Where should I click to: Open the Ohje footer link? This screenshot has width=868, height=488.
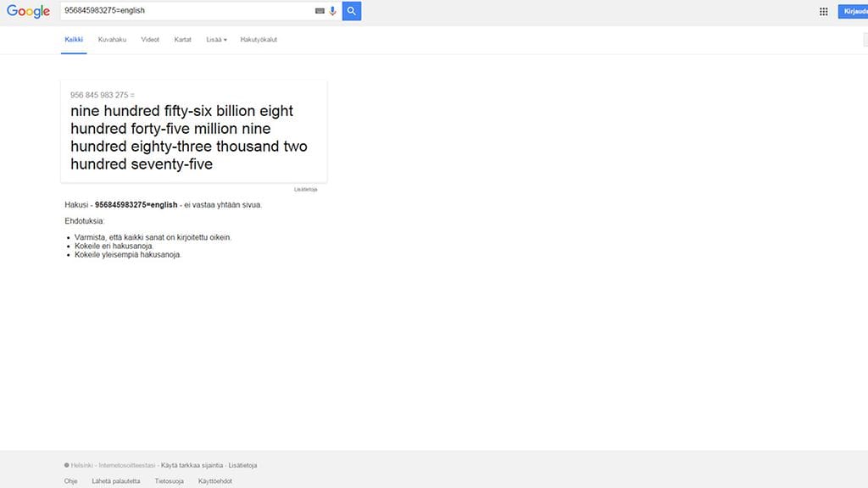(x=70, y=481)
